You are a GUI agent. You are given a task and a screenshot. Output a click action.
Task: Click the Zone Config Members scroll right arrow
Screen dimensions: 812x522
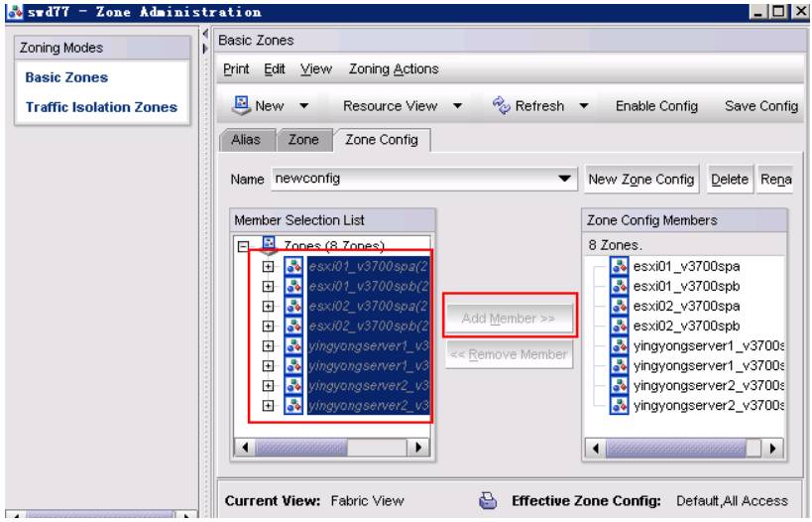(772, 448)
